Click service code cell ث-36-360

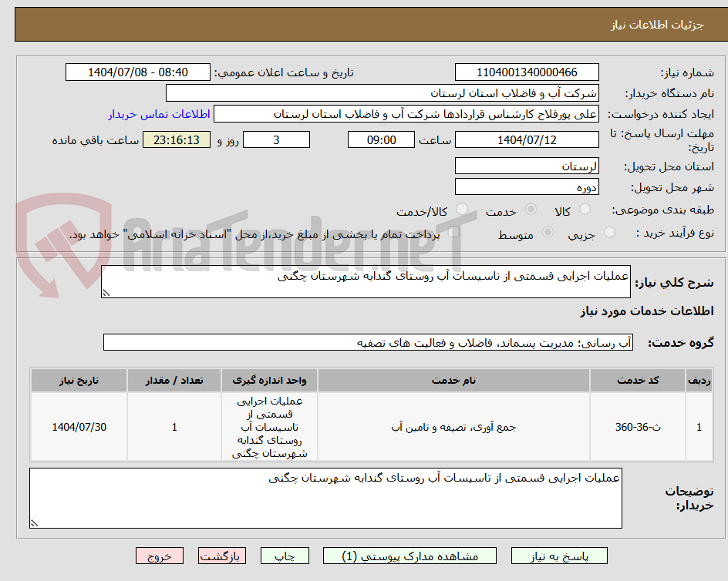pos(638,427)
